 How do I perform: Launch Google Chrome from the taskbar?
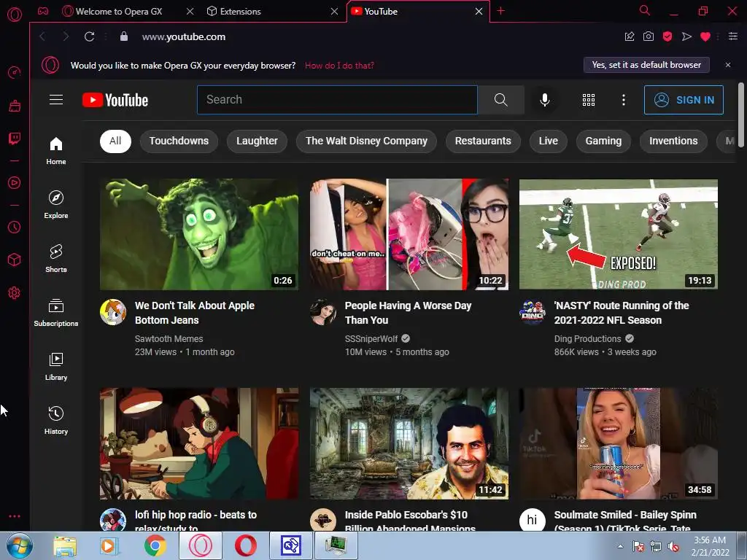click(155, 545)
